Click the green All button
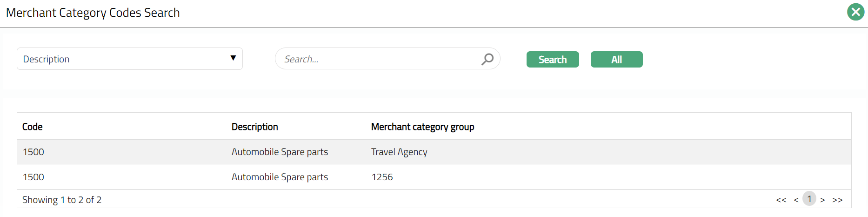Viewport: 868px width, 217px height. (616, 60)
